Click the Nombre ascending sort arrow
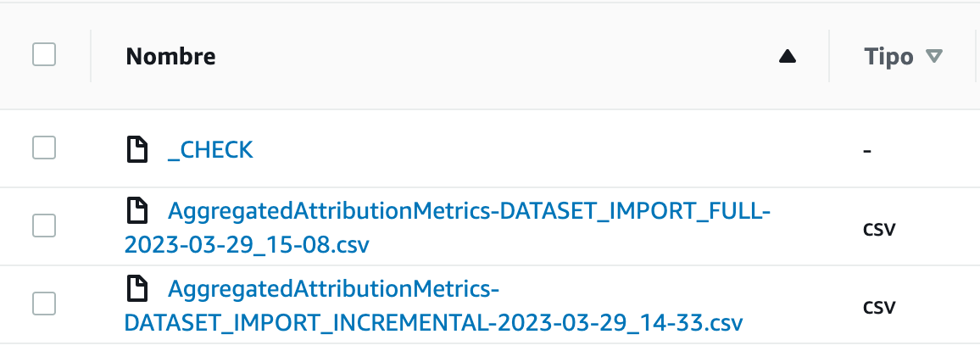This screenshot has width=980, height=351. click(788, 57)
